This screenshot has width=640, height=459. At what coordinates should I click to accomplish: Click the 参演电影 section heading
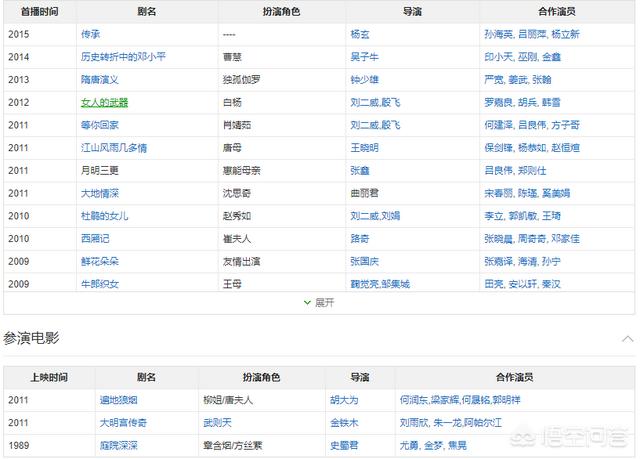[x=31, y=338]
